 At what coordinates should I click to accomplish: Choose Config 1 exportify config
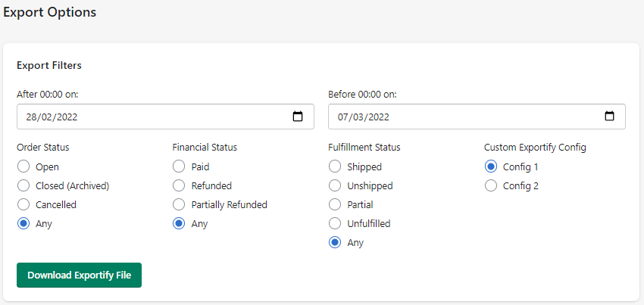491,167
